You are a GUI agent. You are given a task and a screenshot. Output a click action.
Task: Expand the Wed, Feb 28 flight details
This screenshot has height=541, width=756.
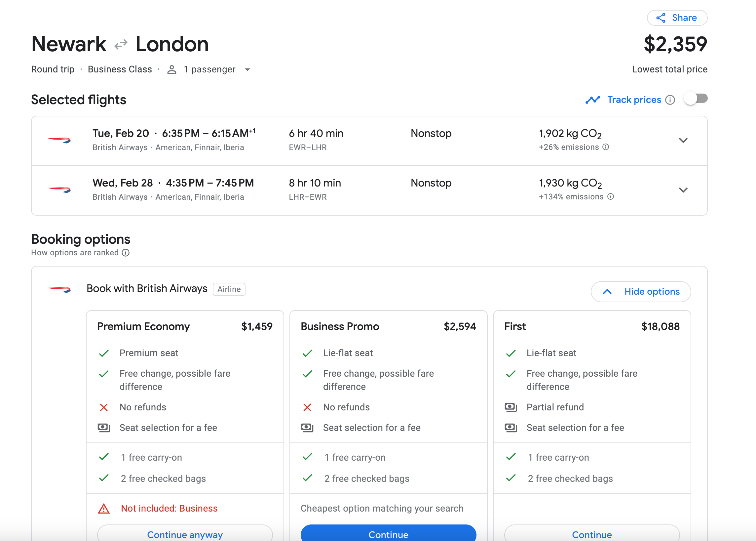[683, 190]
